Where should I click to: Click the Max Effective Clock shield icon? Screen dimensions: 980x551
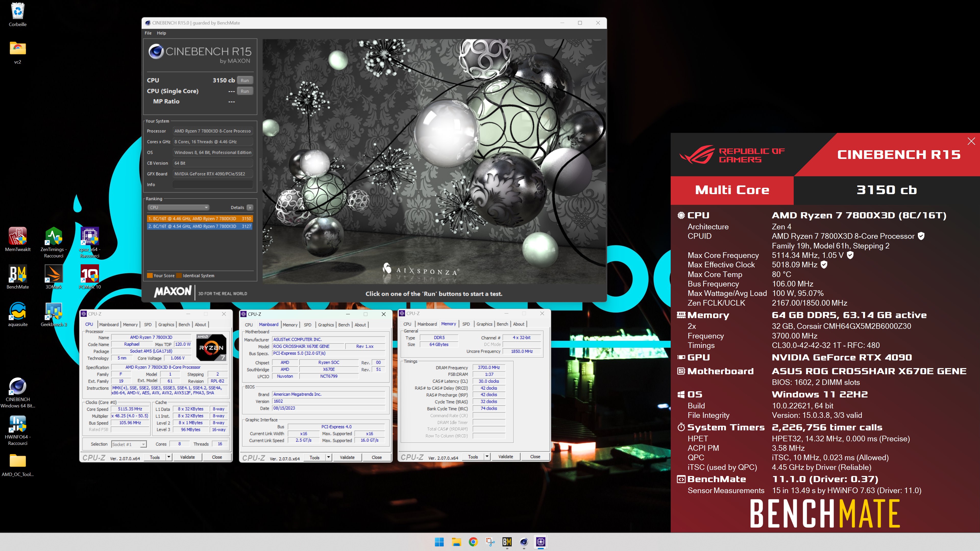point(824,265)
